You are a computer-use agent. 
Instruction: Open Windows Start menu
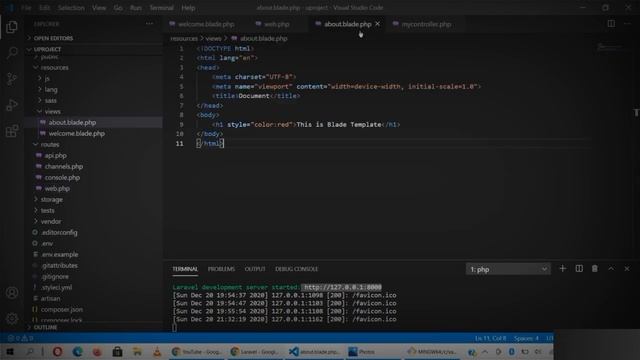point(10,351)
